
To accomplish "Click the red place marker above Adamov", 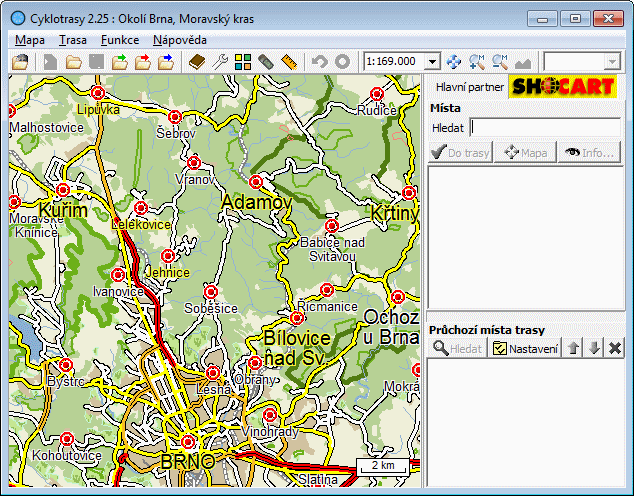I will tap(256, 182).
